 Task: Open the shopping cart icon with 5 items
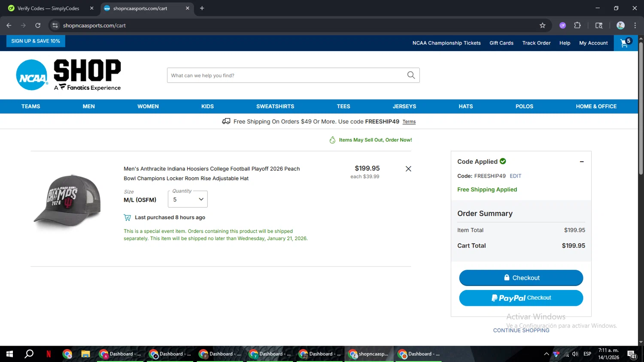click(626, 43)
